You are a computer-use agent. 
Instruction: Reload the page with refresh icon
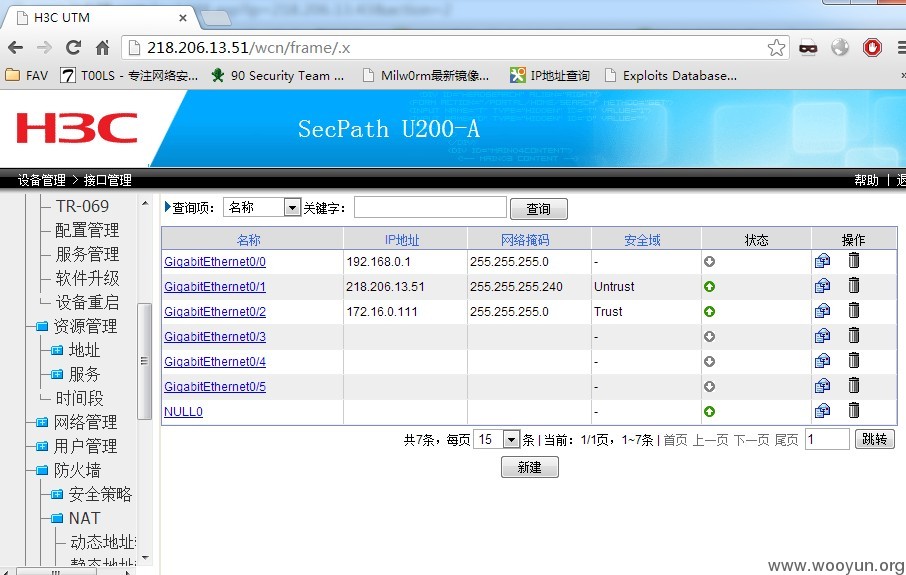73,47
